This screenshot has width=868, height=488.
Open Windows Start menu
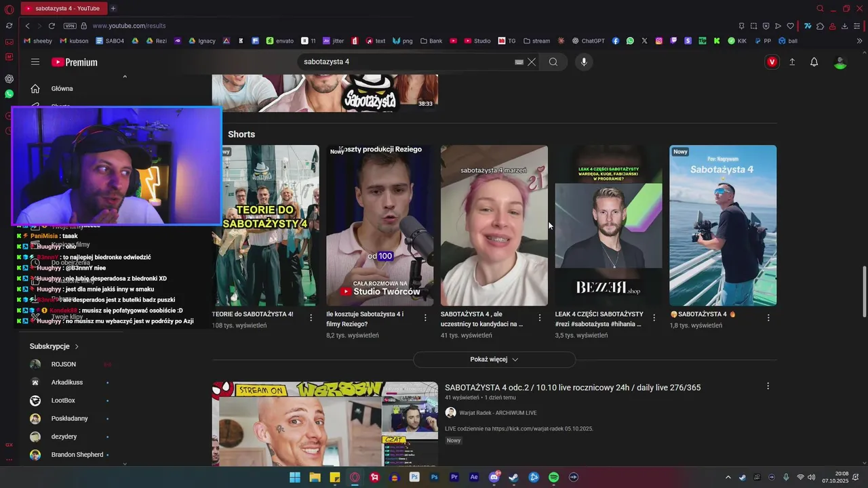pyautogui.click(x=295, y=477)
